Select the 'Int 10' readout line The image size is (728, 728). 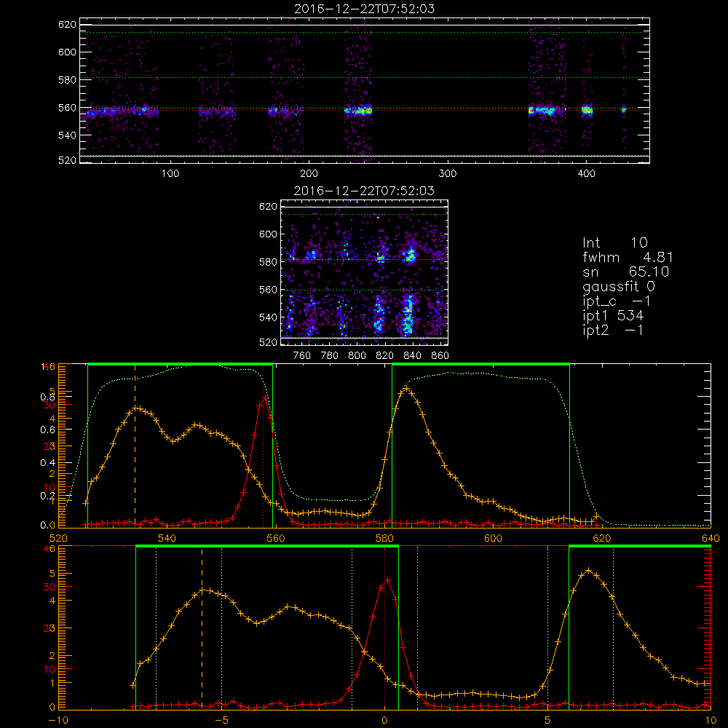pos(615,242)
